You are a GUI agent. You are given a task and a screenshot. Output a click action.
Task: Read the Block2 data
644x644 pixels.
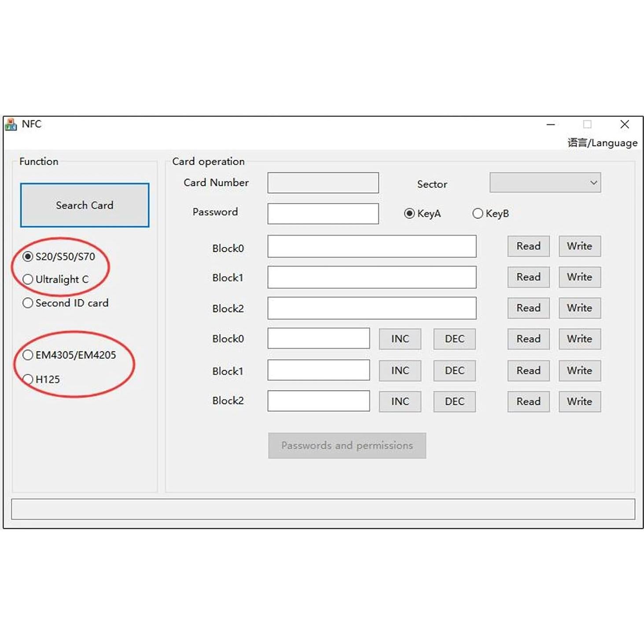tap(528, 308)
